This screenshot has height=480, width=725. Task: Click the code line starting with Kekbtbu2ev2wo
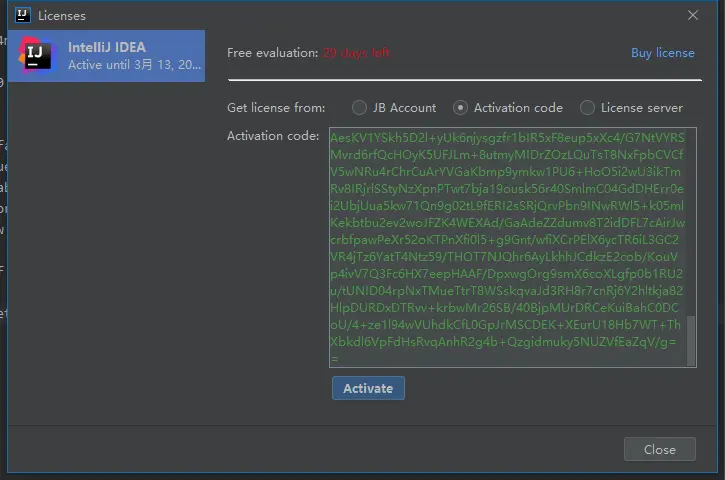coord(508,223)
